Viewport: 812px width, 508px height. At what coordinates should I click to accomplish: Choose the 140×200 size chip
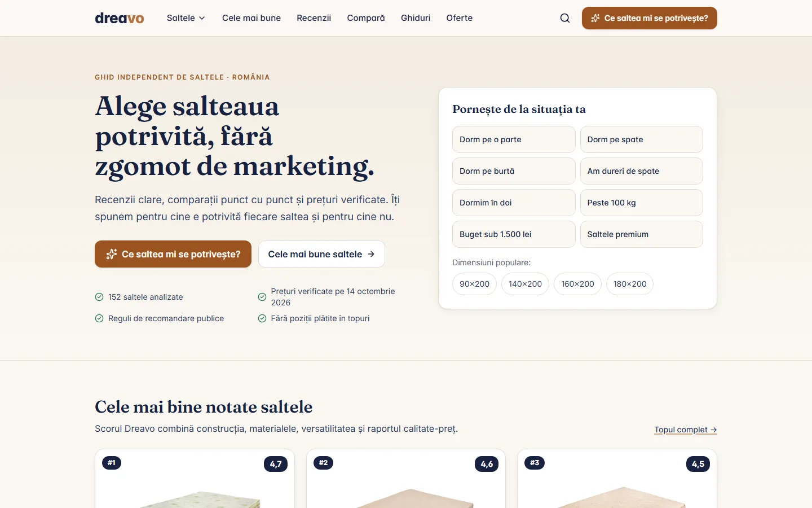[x=525, y=284]
